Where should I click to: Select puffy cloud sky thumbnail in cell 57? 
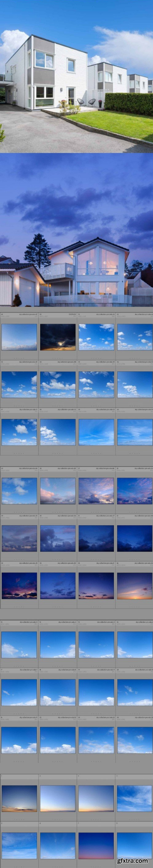(x=19, y=432)
